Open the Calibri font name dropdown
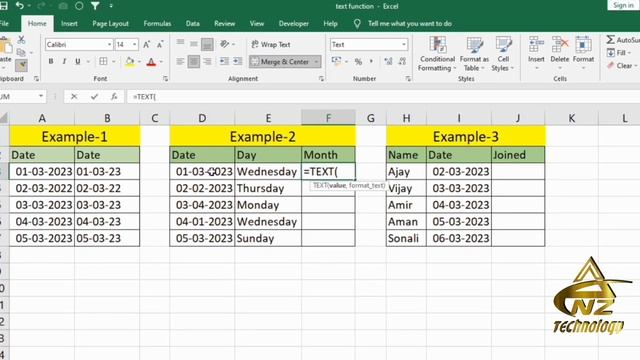Screen dimensions: 640x360 (x=109, y=44)
